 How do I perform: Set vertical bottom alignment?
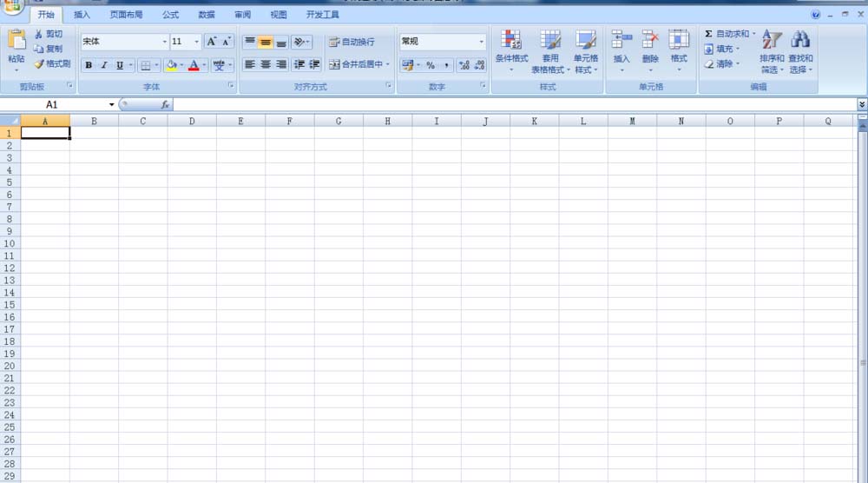coord(281,42)
